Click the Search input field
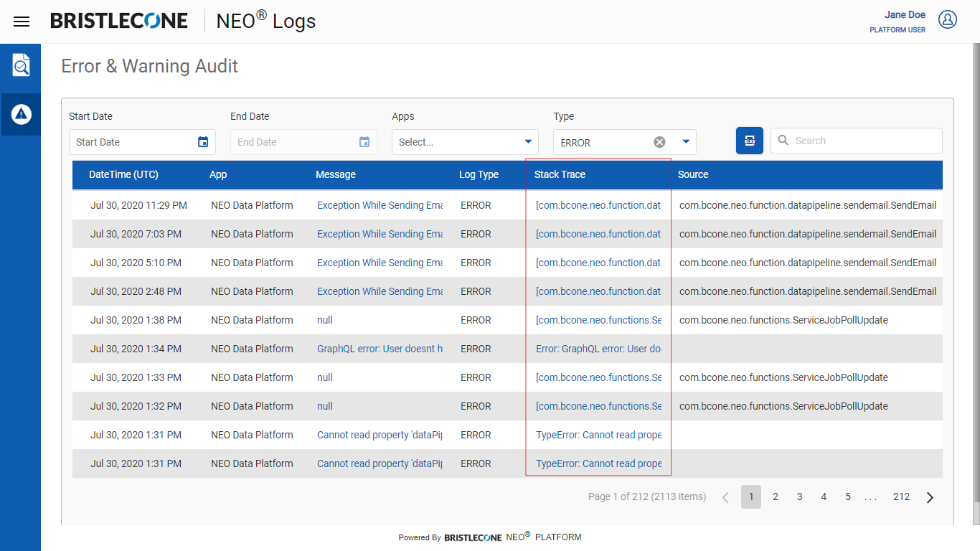This screenshot has height=551, width=980. coord(864,141)
